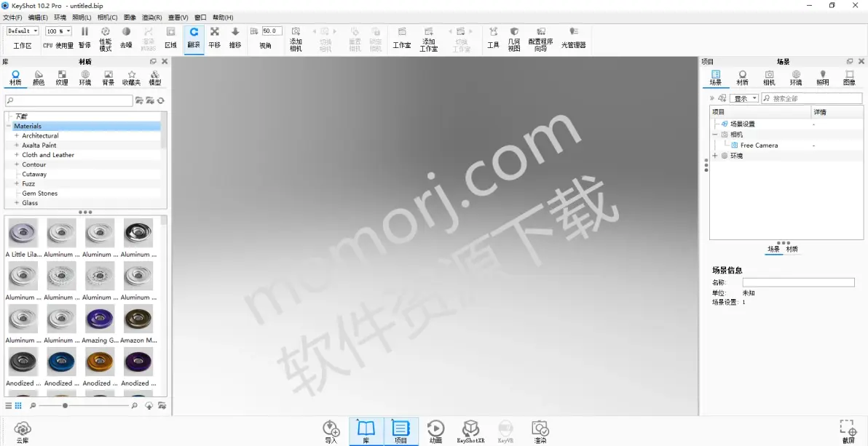Open the Default workspace dropdown
The width and height of the screenshot is (868, 446).
23,31
